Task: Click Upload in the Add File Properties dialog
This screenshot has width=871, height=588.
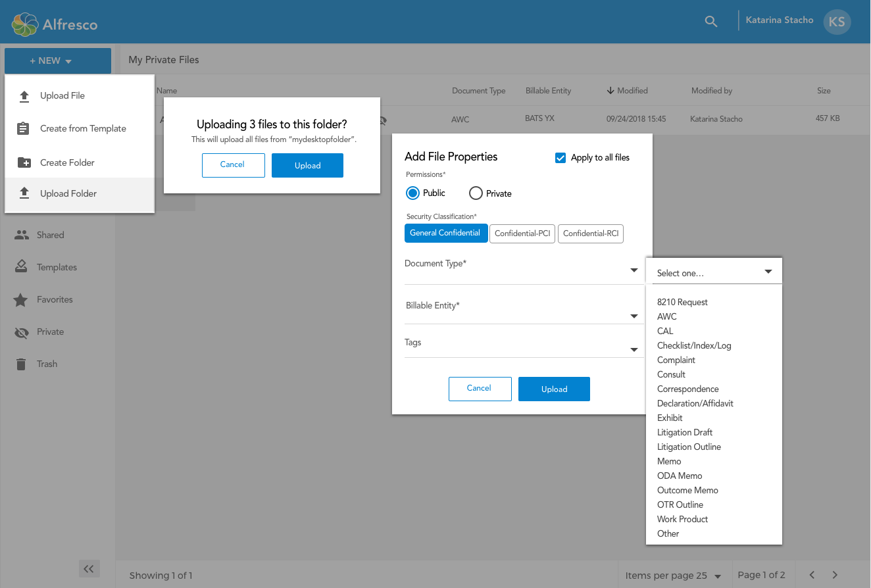Action: tap(554, 389)
